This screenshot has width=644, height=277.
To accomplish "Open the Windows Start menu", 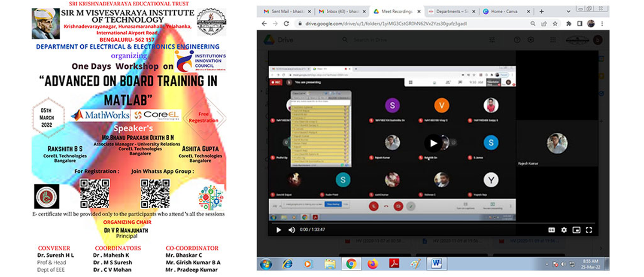I will (266, 264).
